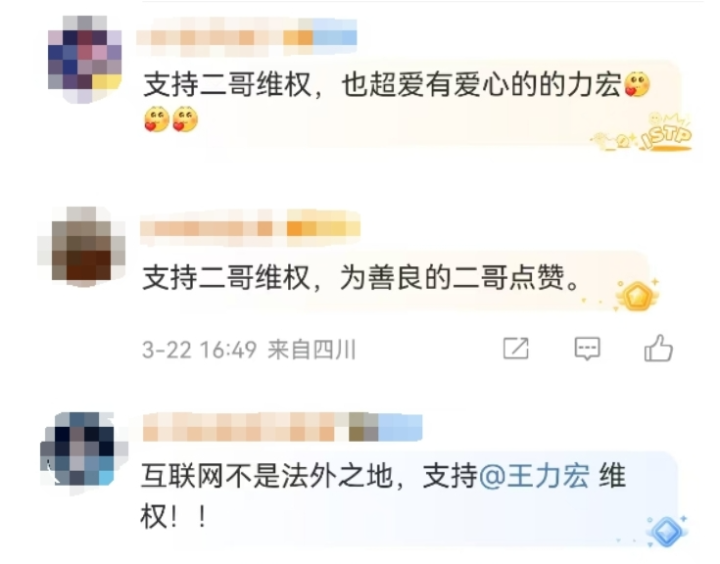Click the location label 来自四川

(312, 350)
